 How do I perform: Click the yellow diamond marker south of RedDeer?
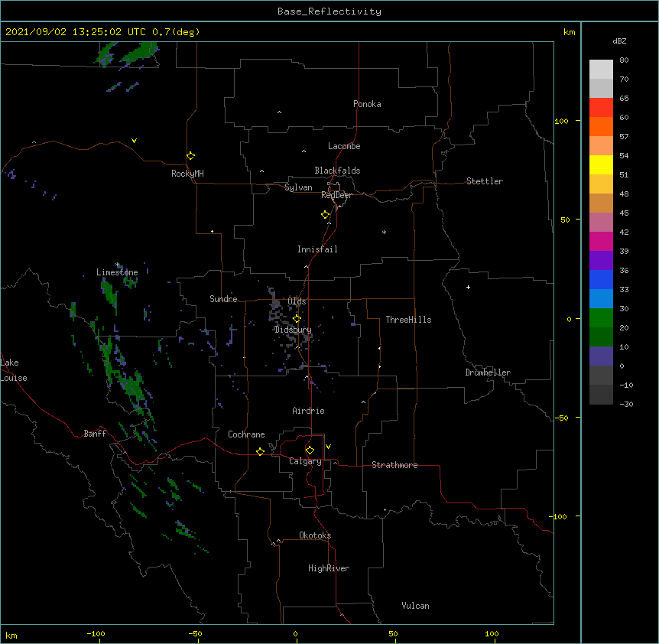[325, 214]
